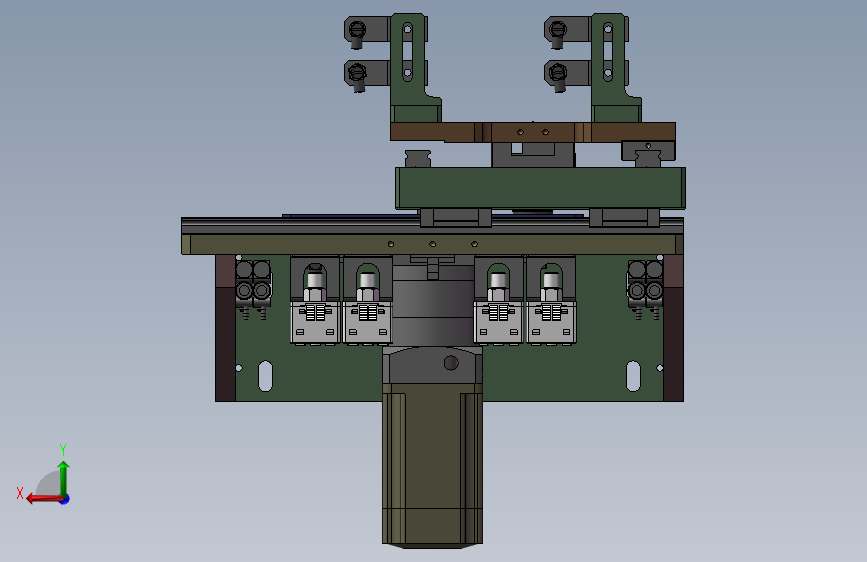Select the left oval slot in green plate
Viewport: 867px width, 562px height.
(265, 376)
